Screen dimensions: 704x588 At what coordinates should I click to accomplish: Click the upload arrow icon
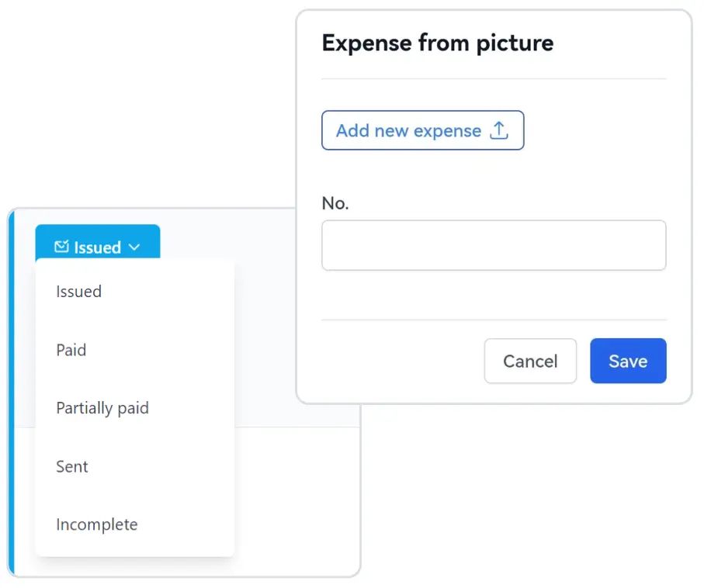tap(500, 130)
